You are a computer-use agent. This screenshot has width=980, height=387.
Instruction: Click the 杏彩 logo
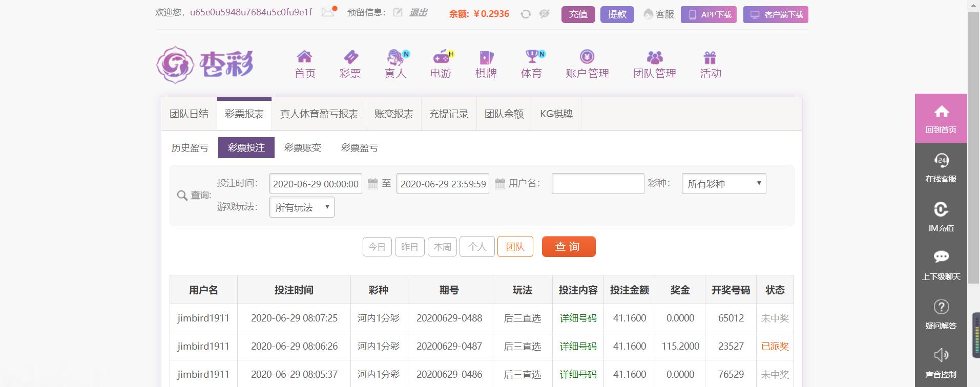pos(205,64)
